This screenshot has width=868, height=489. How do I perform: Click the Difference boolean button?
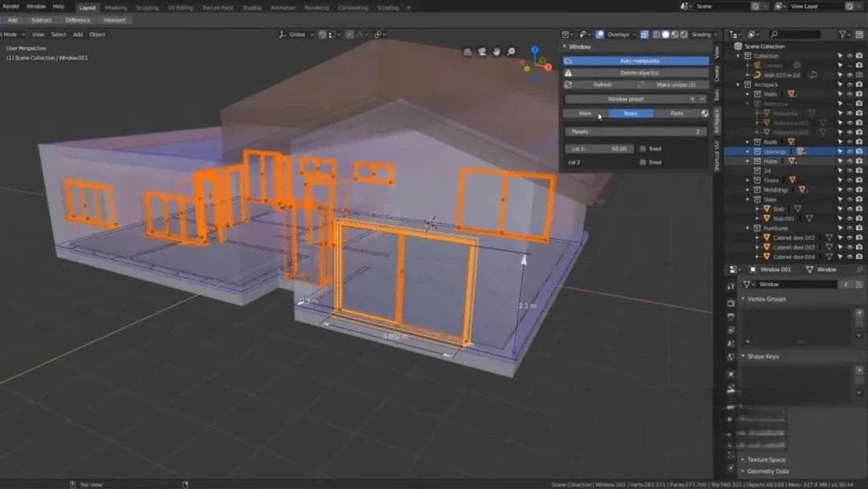(x=77, y=20)
